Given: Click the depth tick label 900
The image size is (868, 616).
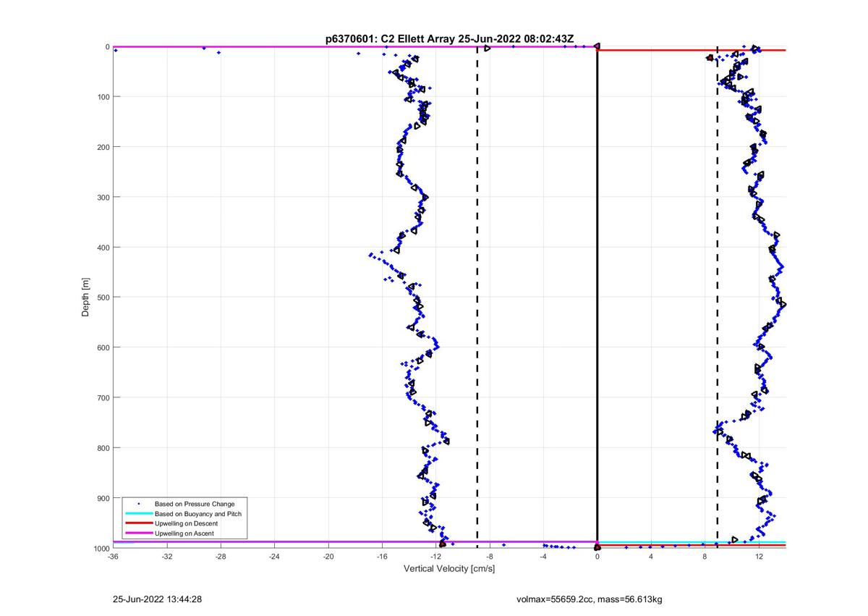Looking at the screenshot, I should tap(103, 498).
